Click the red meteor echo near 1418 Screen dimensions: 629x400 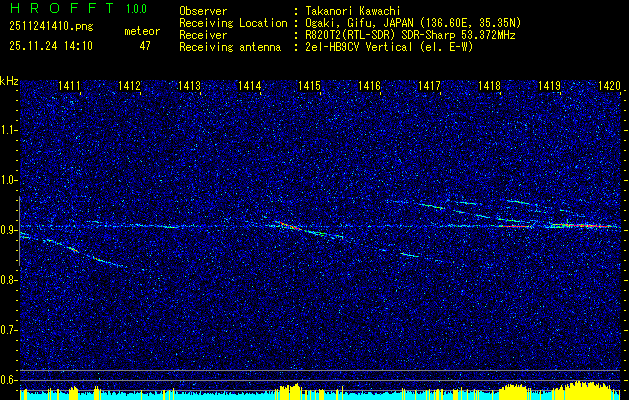(514, 226)
